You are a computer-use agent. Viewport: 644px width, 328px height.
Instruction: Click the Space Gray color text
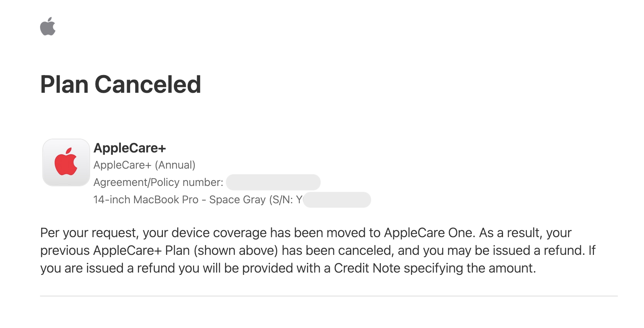pos(237,200)
